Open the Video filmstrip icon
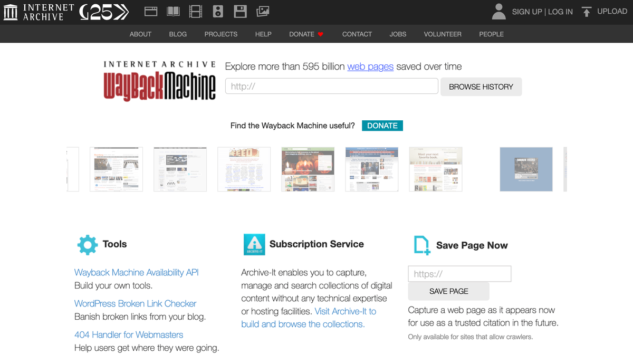Image resolution: width=633 pixels, height=364 pixels. [195, 11]
